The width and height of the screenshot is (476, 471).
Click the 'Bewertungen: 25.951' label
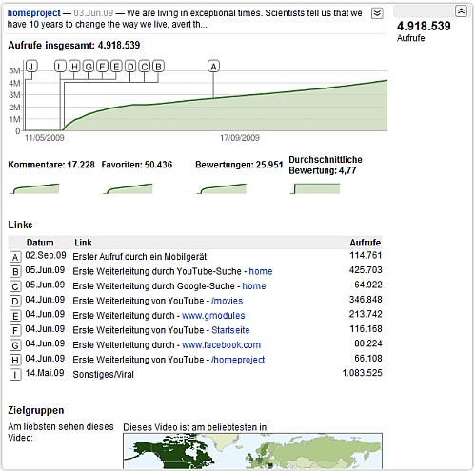click(239, 165)
